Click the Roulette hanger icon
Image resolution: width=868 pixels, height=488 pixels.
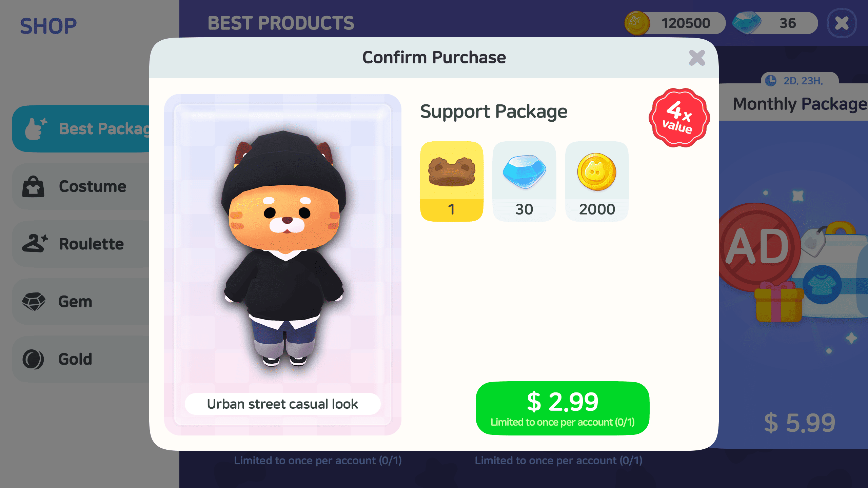click(x=34, y=243)
